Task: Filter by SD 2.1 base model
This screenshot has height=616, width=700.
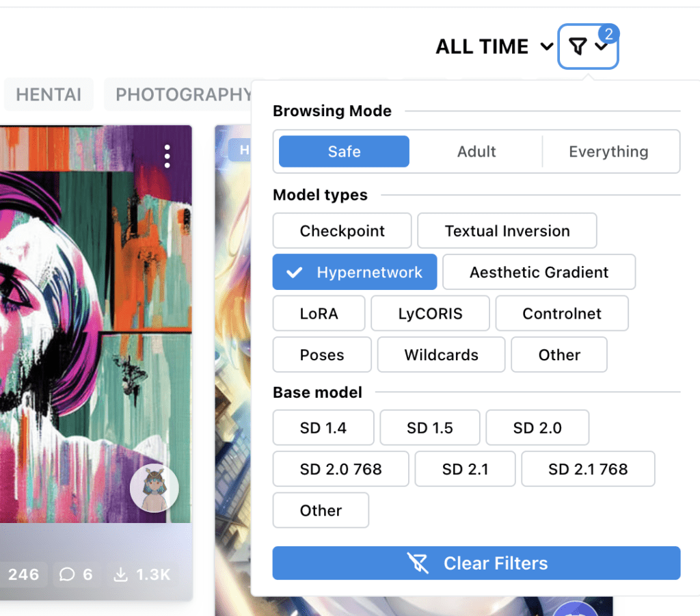Action: pos(465,469)
